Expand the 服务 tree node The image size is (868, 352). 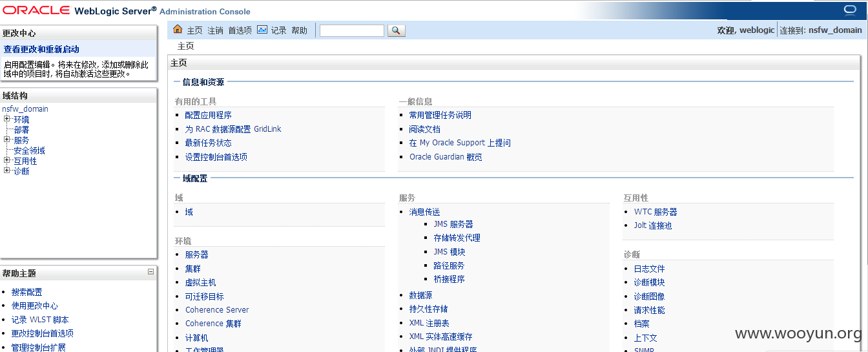tap(6, 140)
